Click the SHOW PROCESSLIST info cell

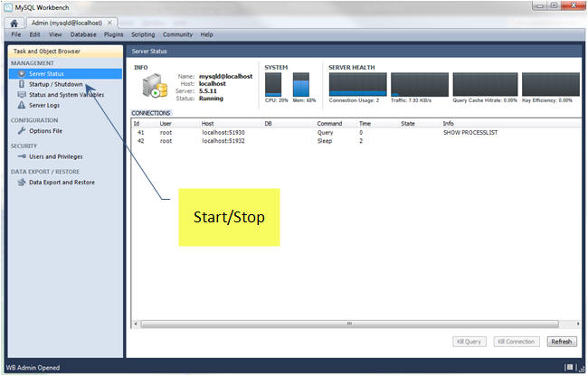click(470, 133)
